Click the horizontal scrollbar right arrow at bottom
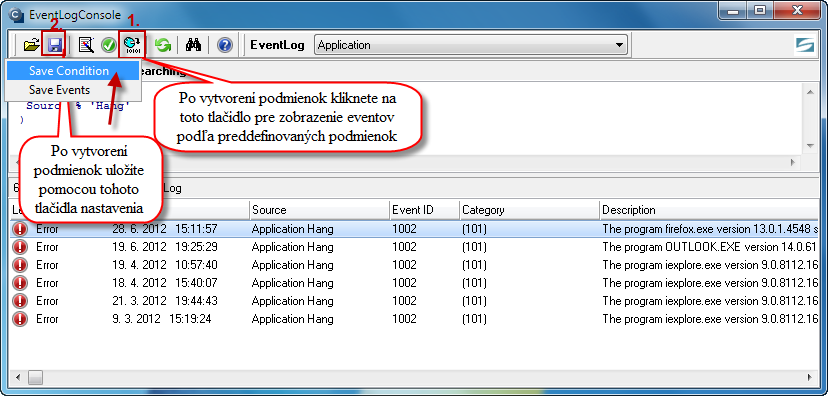 click(x=810, y=377)
